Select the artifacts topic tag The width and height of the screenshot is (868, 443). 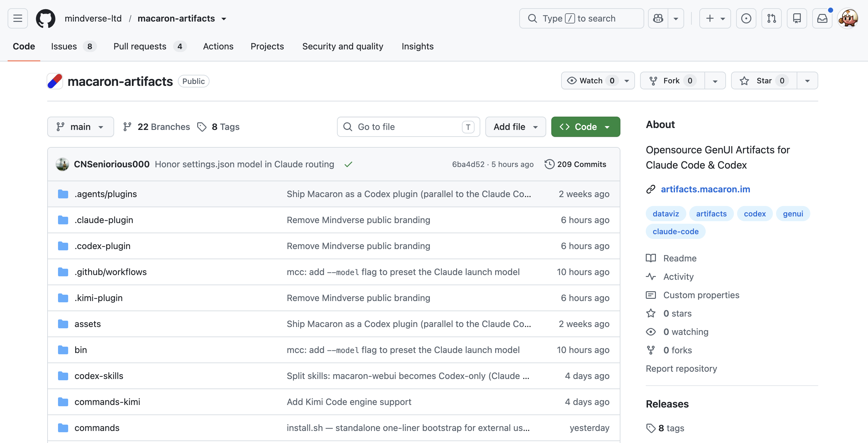711,214
